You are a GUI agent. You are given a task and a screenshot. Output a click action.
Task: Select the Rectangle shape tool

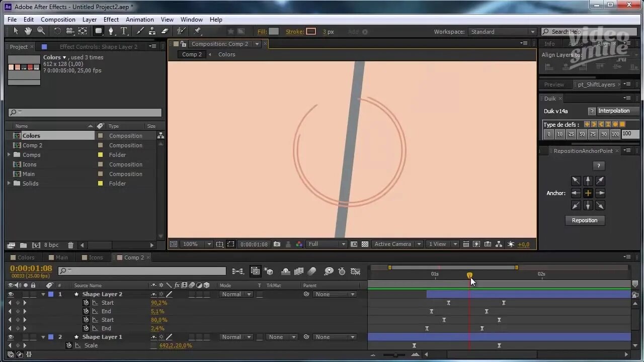98,31
